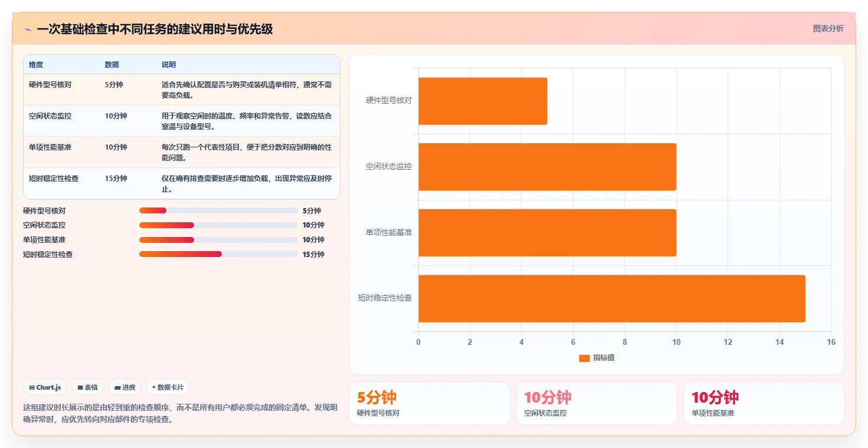Click the 5分钟 label beside progress bar
This screenshot has width=868, height=448.
(312, 210)
